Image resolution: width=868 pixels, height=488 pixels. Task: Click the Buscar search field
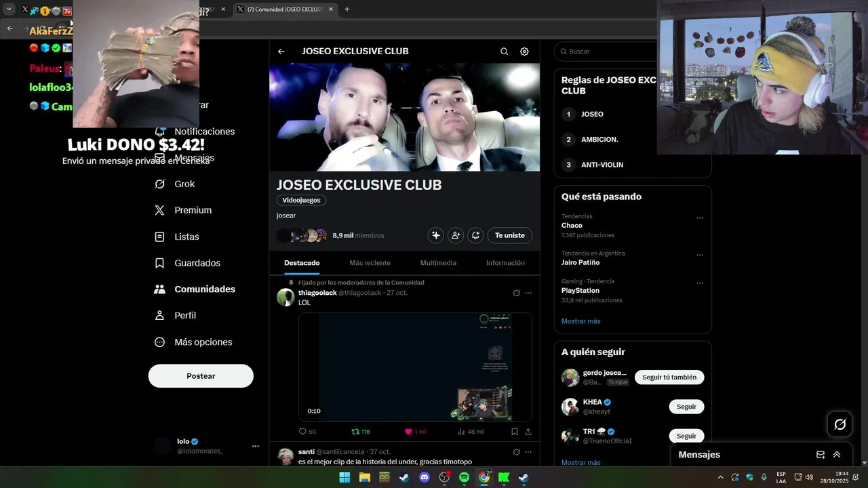click(x=606, y=52)
